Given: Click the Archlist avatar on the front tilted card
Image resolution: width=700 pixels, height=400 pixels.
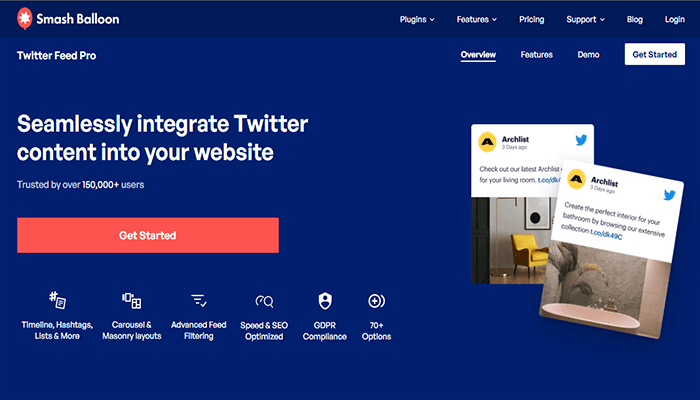Looking at the screenshot, I should point(576,179).
